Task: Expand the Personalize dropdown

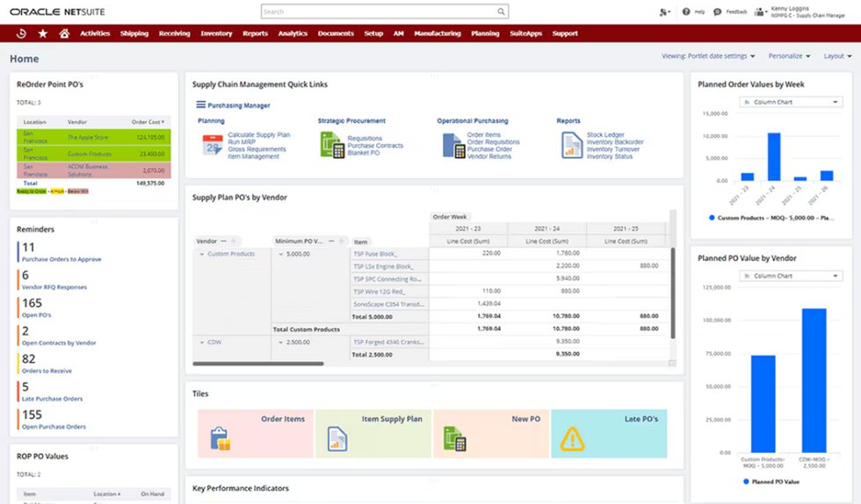Action: pyautogui.click(x=790, y=56)
